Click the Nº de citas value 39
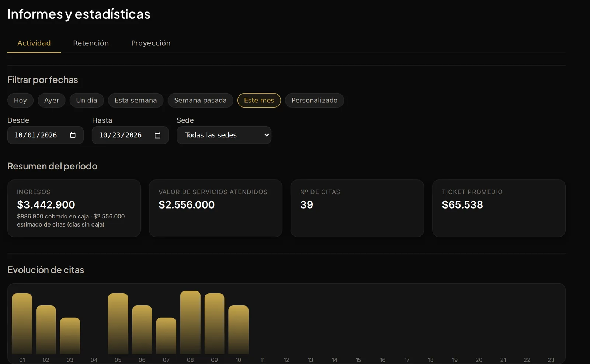Viewport: 590px width, 364px height. (307, 204)
